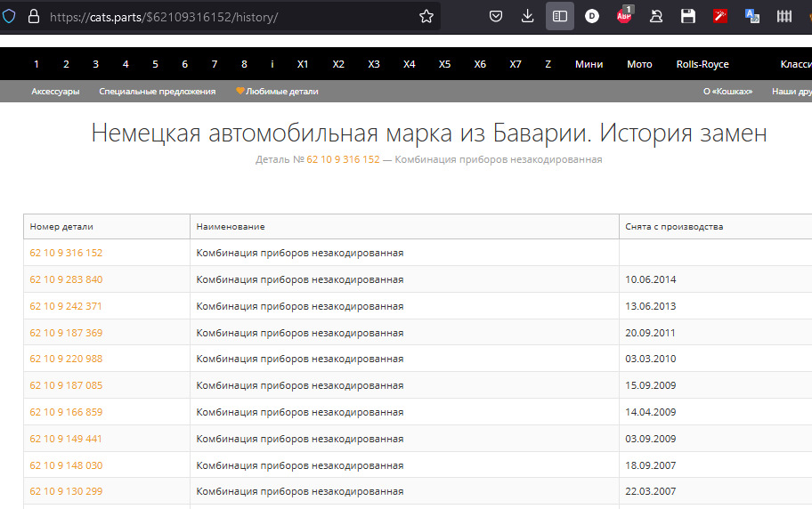Toggle the sidebar panel icon
This screenshot has height=509, width=812.
(x=560, y=17)
